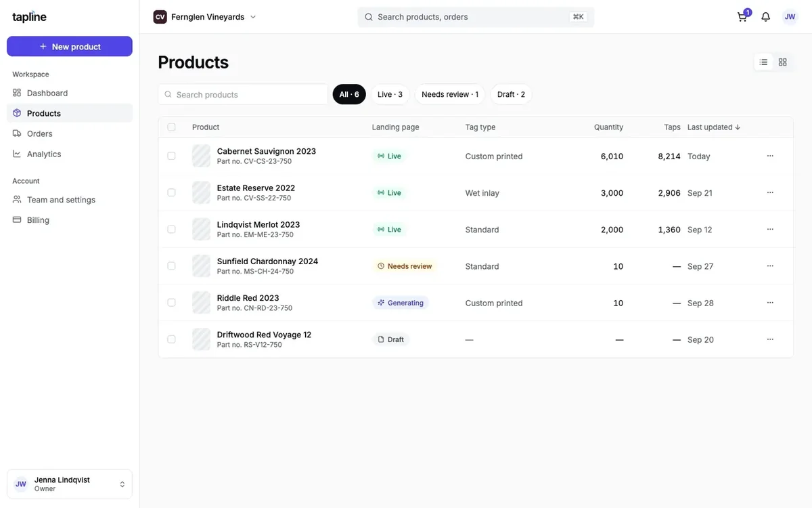Screen dimensions: 812x508
Task: Click quantity value 6,010
Action: (x=612, y=156)
